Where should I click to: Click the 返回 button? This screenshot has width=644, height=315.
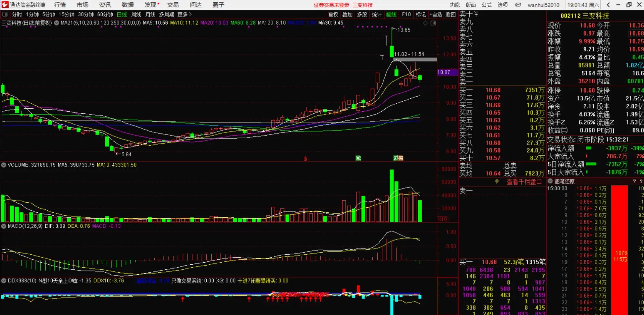pyautogui.click(x=450, y=14)
